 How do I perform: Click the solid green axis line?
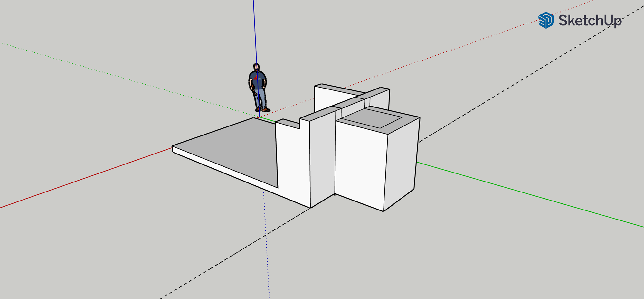coord(531,195)
